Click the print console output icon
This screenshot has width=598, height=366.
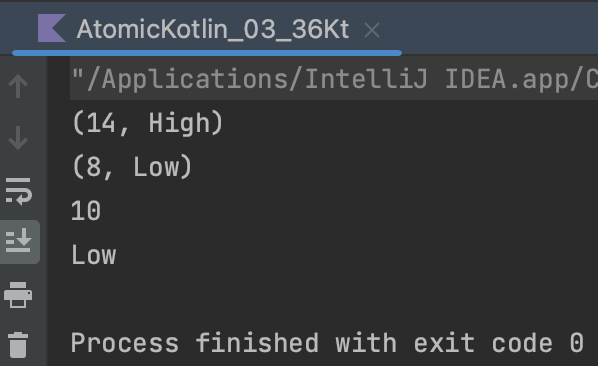point(18,295)
